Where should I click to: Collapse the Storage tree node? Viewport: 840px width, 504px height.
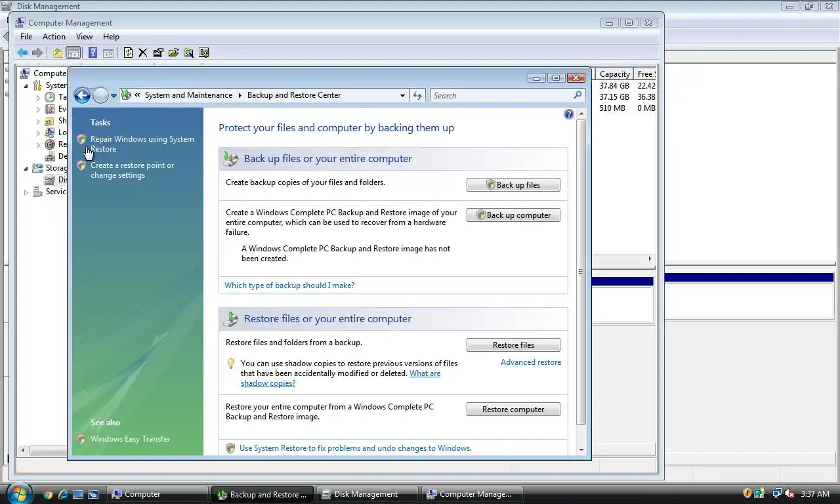coord(26,168)
